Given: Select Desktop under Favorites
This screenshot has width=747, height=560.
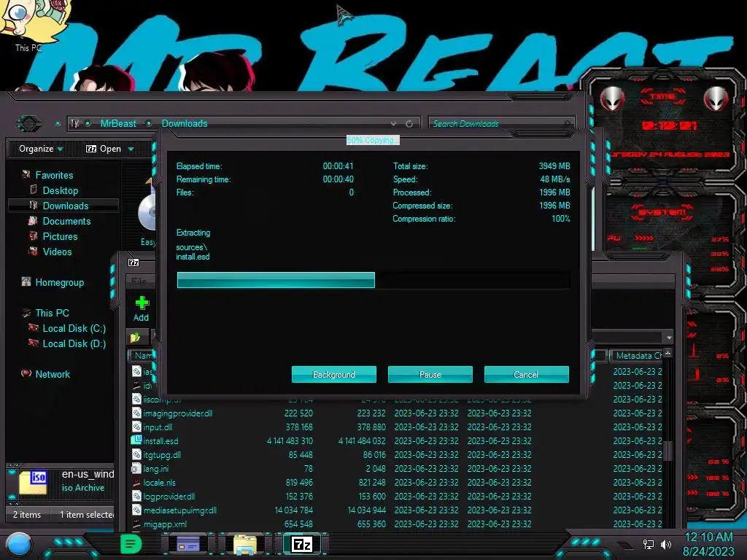Looking at the screenshot, I should click(60, 190).
